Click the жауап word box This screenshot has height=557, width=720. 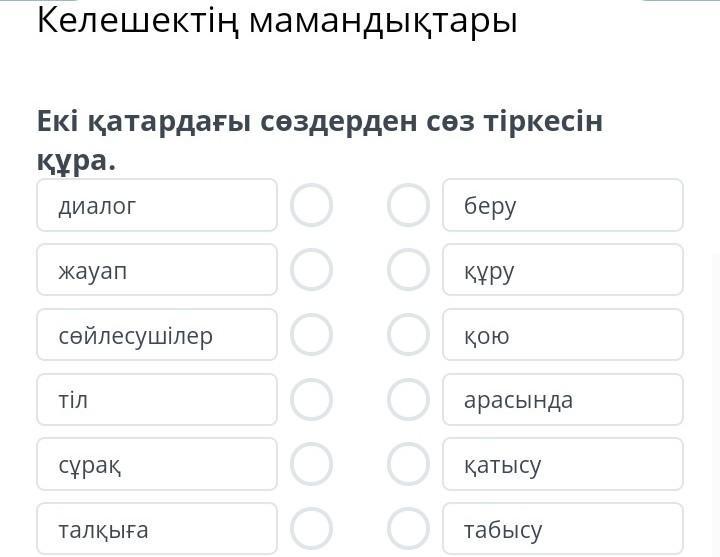[157, 270]
